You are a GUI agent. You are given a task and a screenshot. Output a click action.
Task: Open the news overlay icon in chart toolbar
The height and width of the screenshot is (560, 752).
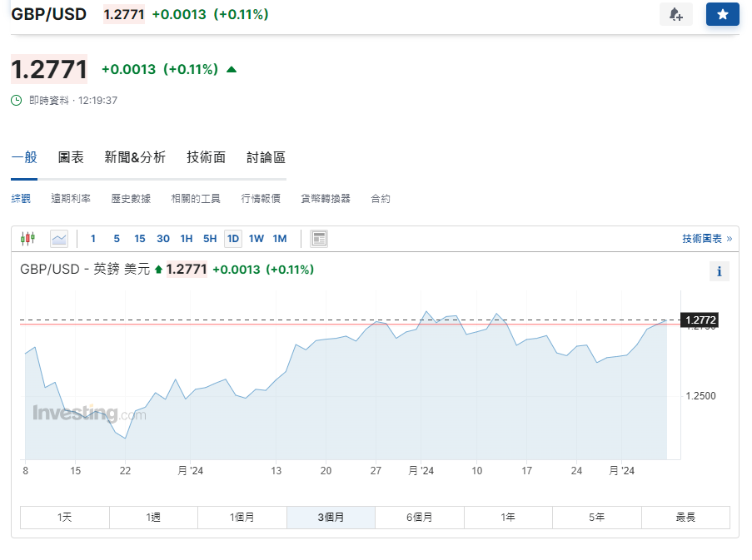[319, 239]
